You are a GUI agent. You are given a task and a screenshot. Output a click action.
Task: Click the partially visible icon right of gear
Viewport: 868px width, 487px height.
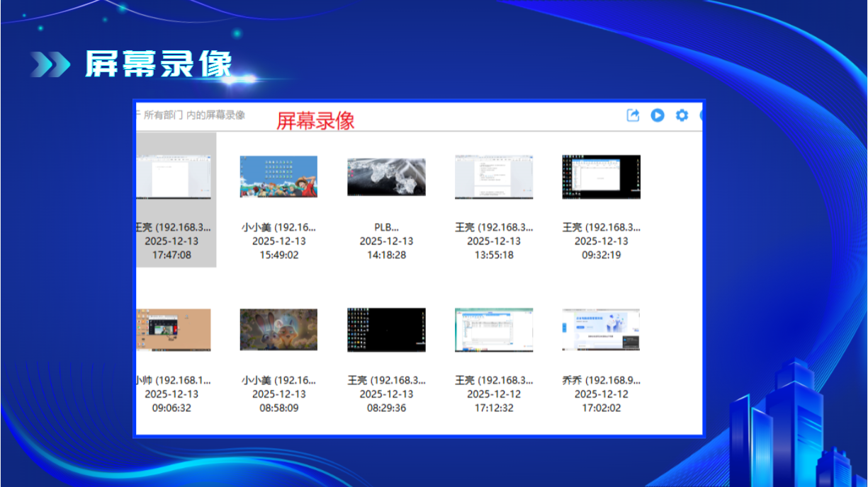(701, 115)
